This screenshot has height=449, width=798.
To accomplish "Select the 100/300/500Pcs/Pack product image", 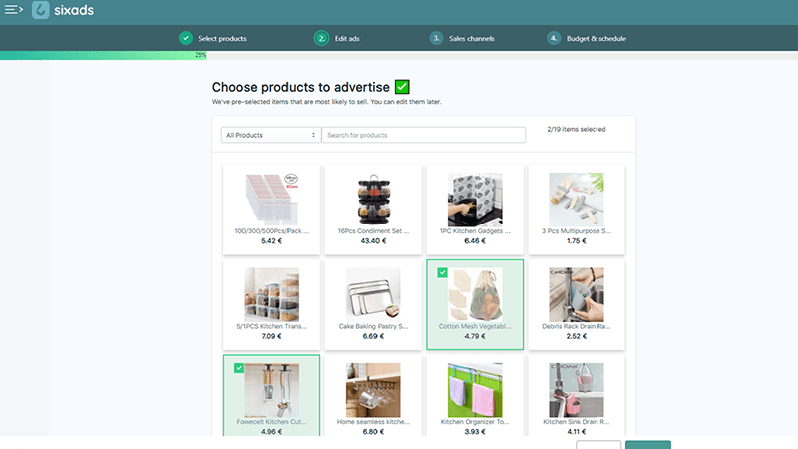I will (271, 199).
